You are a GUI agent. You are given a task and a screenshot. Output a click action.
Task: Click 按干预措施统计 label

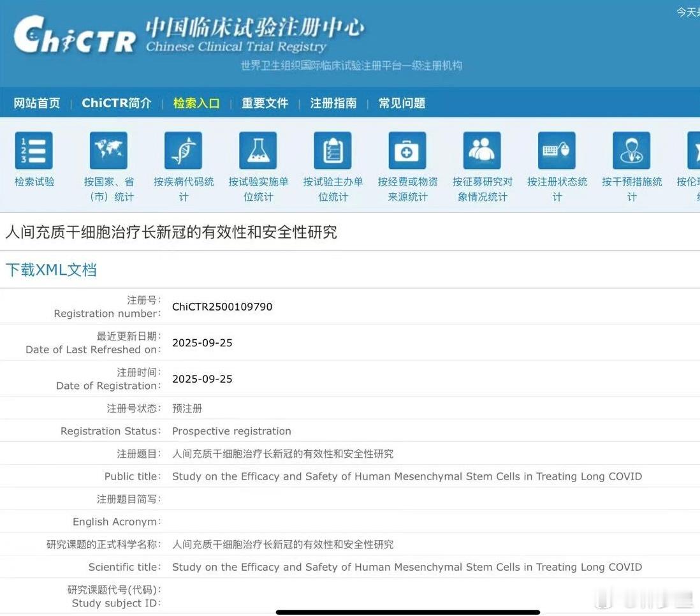(632, 189)
